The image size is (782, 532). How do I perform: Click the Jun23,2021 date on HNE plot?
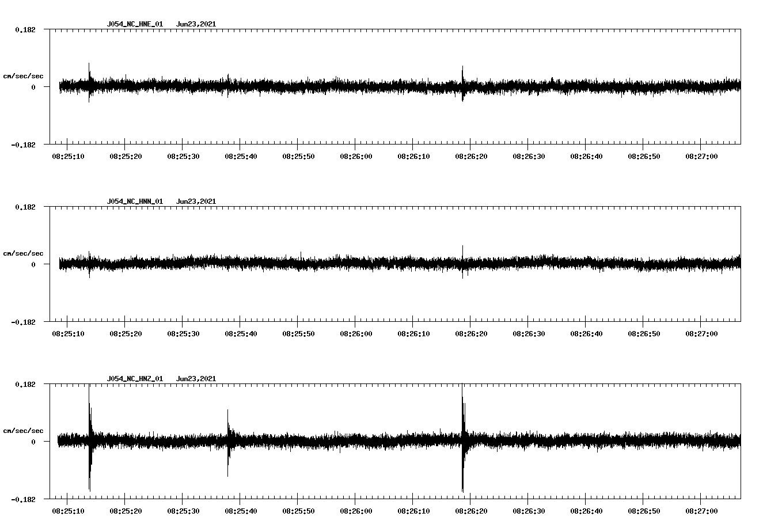pos(196,24)
